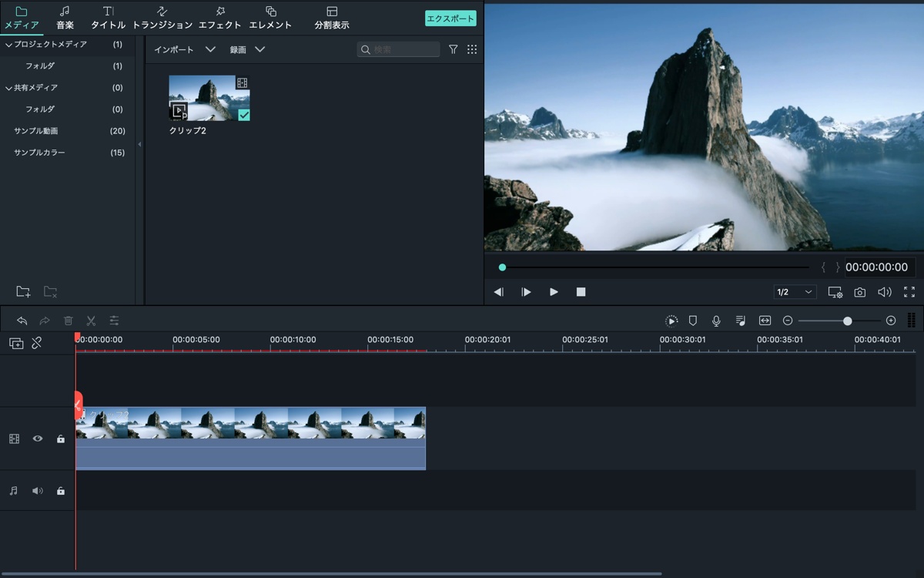This screenshot has height=578, width=924.
Task: Click the render preview icon
Action: [x=671, y=321]
